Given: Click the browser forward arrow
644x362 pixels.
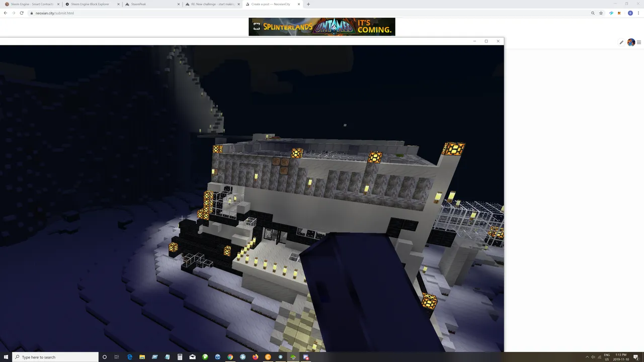Looking at the screenshot, I should (x=13, y=13).
